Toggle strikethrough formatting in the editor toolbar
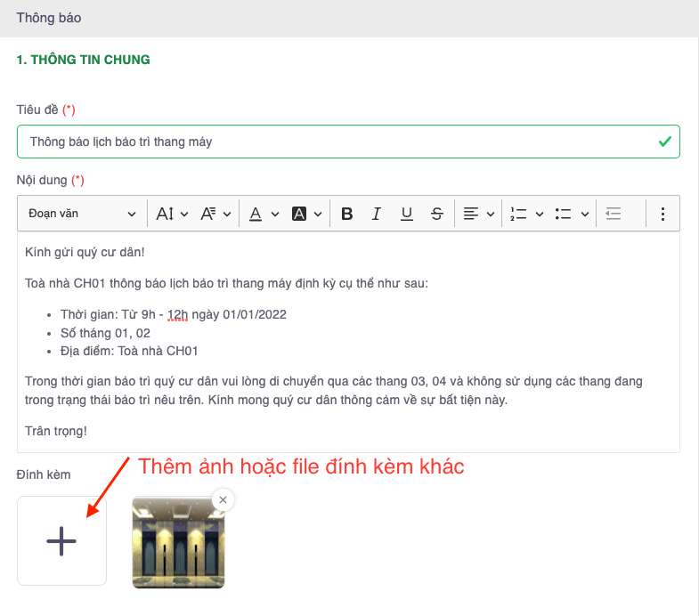The height and width of the screenshot is (616, 699). (436, 214)
